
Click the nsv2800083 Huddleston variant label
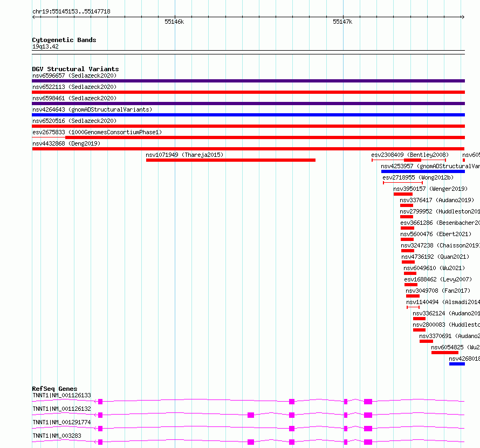point(446,325)
